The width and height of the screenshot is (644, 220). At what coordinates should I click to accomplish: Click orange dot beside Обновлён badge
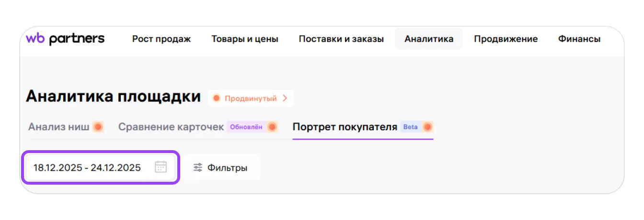(x=272, y=127)
